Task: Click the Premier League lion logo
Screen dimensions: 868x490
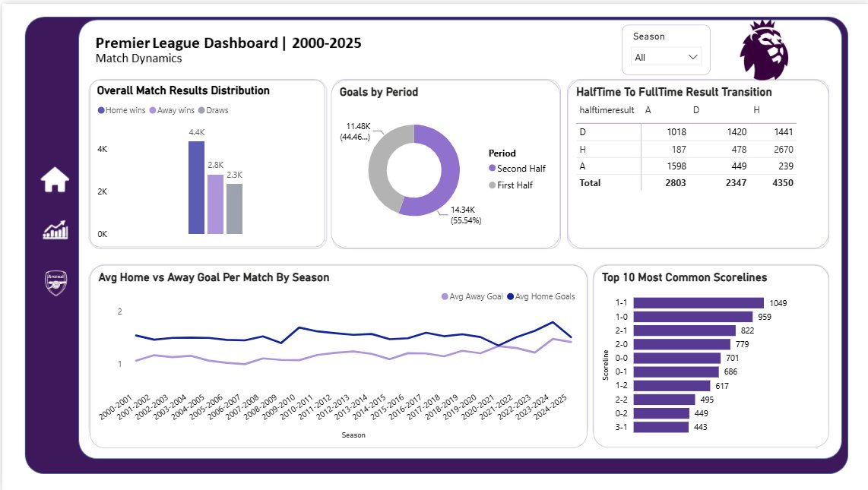Action: tap(764, 50)
